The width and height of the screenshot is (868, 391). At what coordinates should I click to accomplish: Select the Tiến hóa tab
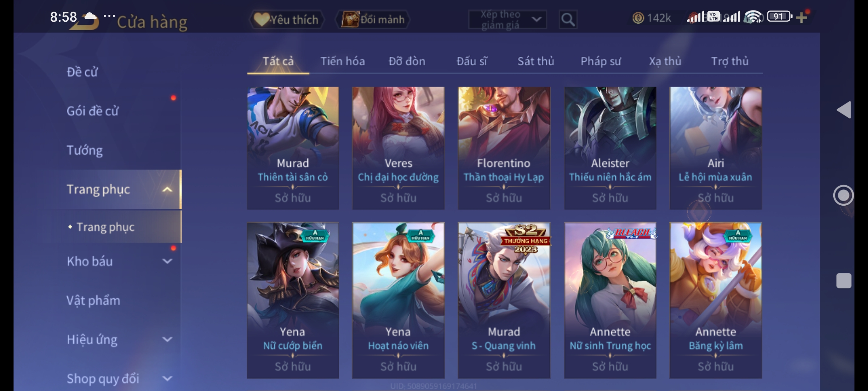[x=342, y=61]
